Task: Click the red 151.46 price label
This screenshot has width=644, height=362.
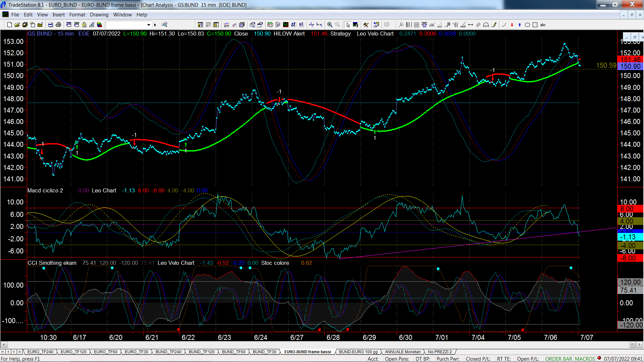Action: pos(630,60)
